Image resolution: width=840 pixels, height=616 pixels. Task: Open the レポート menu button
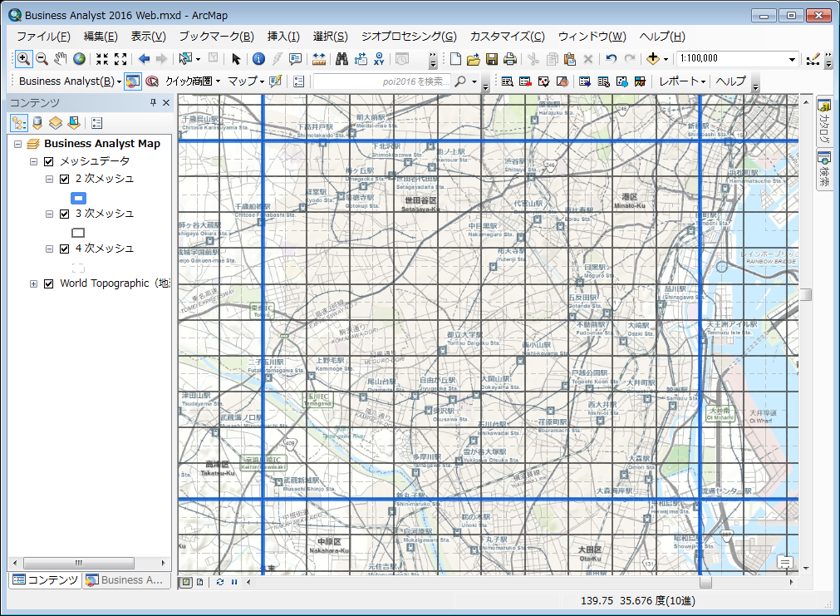coord(682,81)
